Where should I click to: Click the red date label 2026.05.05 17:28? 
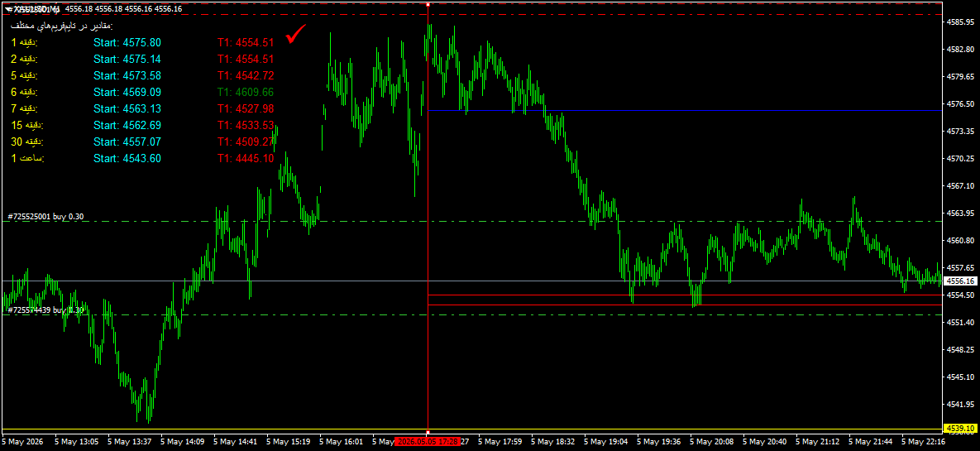[428, 442]
